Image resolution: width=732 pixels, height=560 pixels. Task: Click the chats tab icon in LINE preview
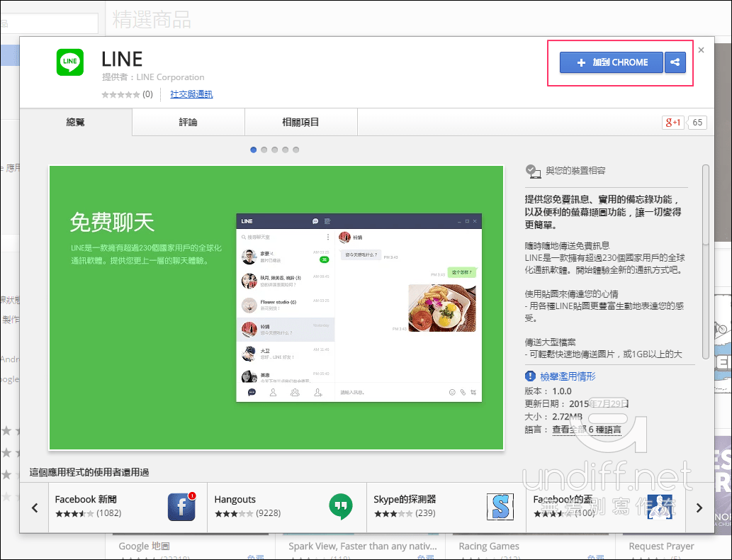(252, 392)
